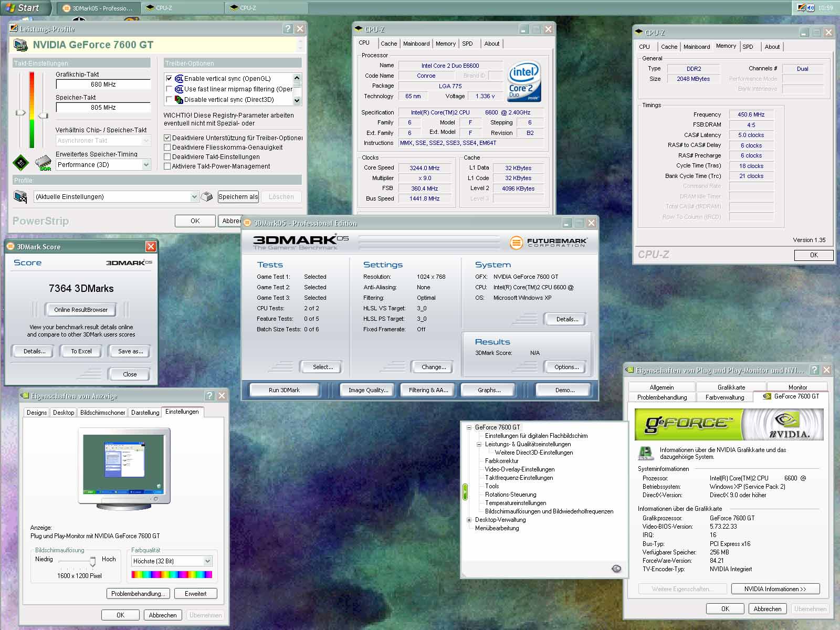Click the round NVIDIA button at tree panel bottom
840x630 pixels.
[x=617, y=569]
